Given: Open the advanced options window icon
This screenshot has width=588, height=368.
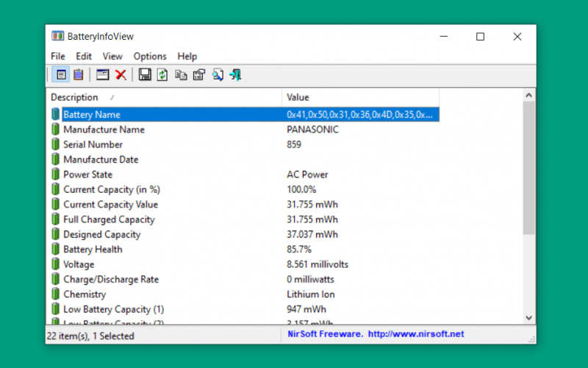Looking at the screenshot, I should [x=102, y=75].
